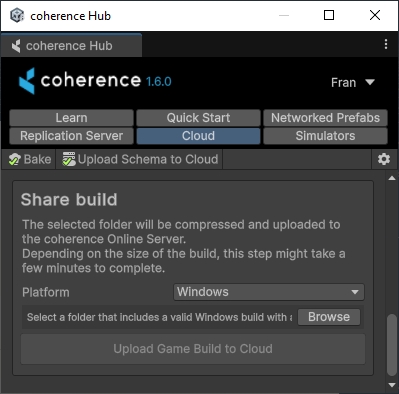The height and width of the screenshot is (394, 399).
Task: Open the Quick Start tab
Action: (198, 118)
